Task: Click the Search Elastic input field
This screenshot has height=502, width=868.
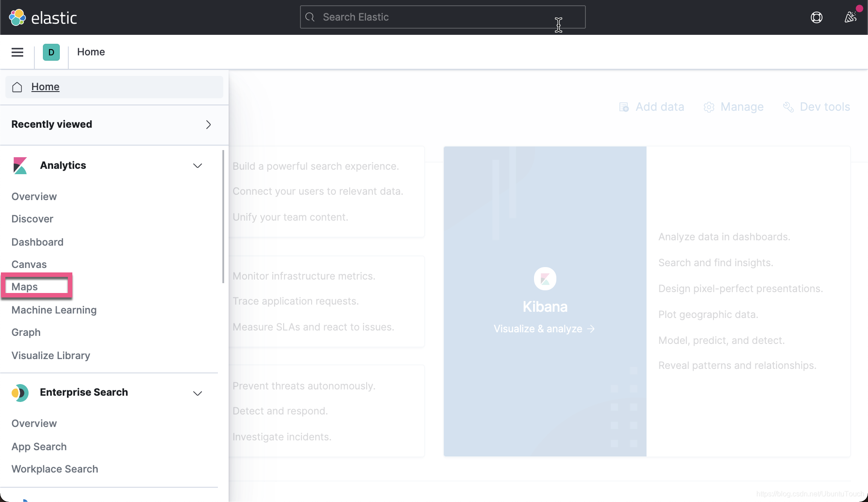Action: pyautogui.click(x=442, y=17)
